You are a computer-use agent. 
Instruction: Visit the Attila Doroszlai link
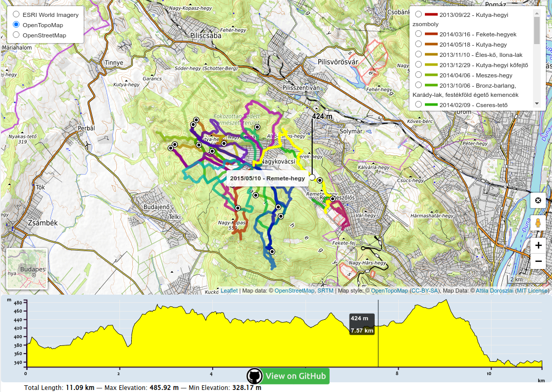495,291
